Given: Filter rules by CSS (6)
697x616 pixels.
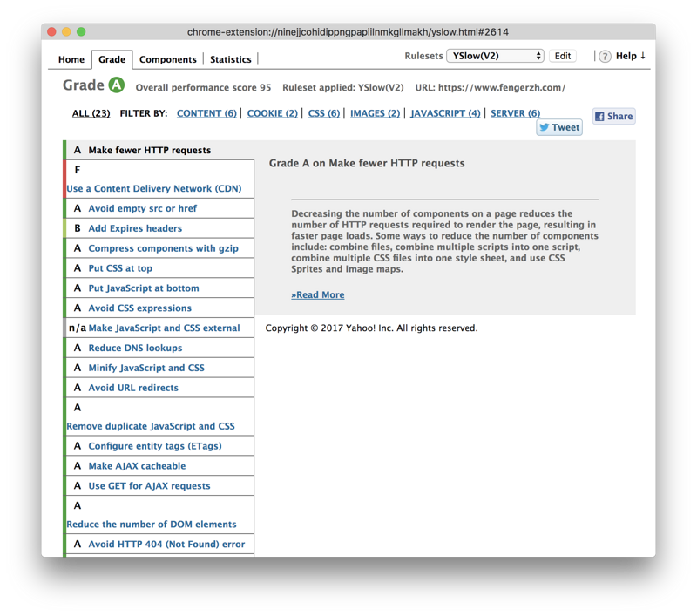Looking at the screenshot, I should click(x=324, y=113).
